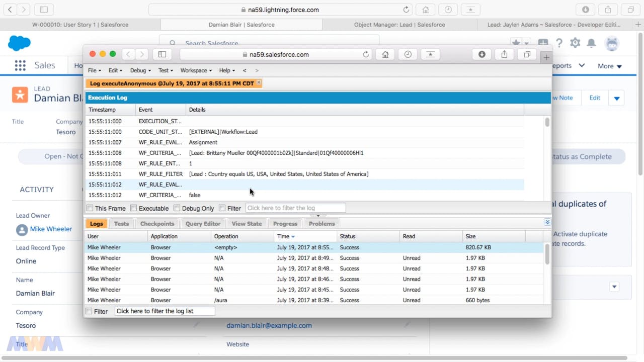Open the Debug menu dropdown

coord(140,70)
